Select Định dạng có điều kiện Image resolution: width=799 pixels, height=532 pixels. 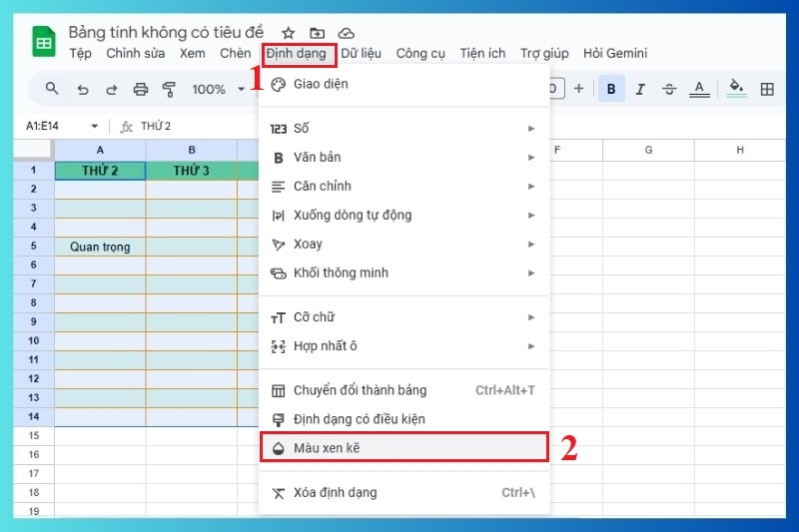[404, 419]
